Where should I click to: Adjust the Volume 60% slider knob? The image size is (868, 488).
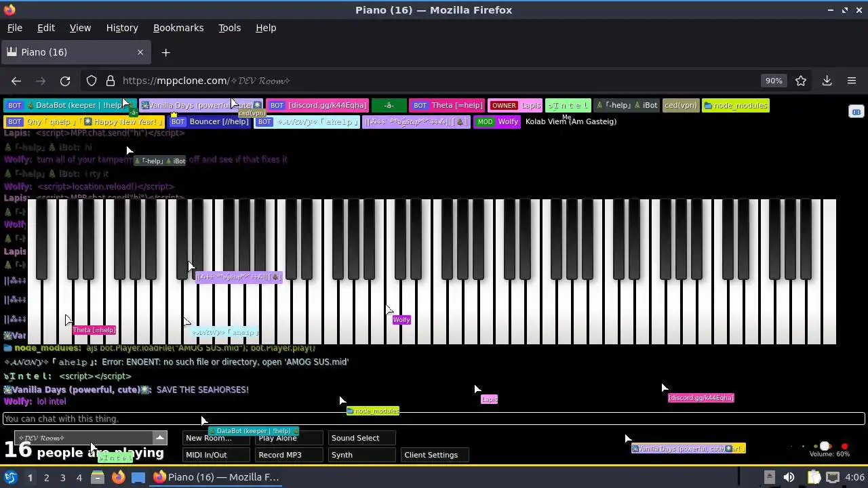click(825, 446)
